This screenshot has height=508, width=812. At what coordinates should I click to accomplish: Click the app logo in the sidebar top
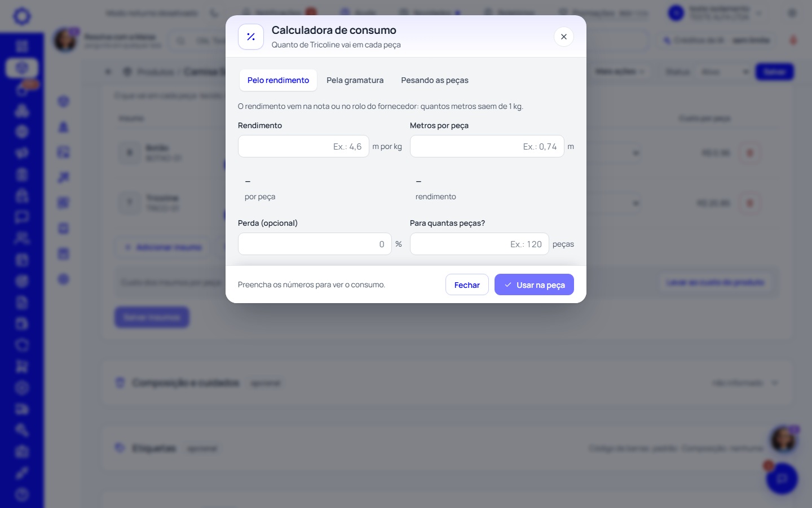point(22,16)
